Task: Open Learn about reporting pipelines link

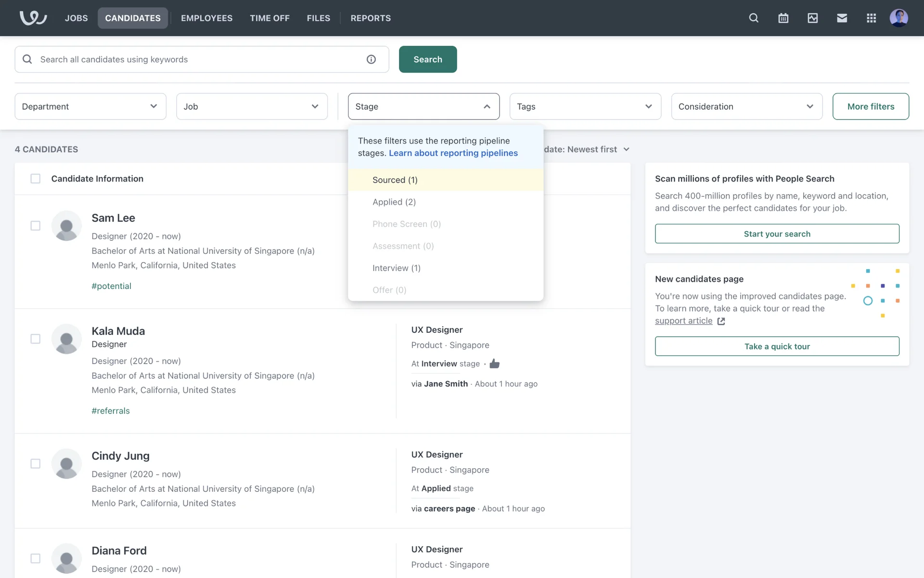Action: 453,153
